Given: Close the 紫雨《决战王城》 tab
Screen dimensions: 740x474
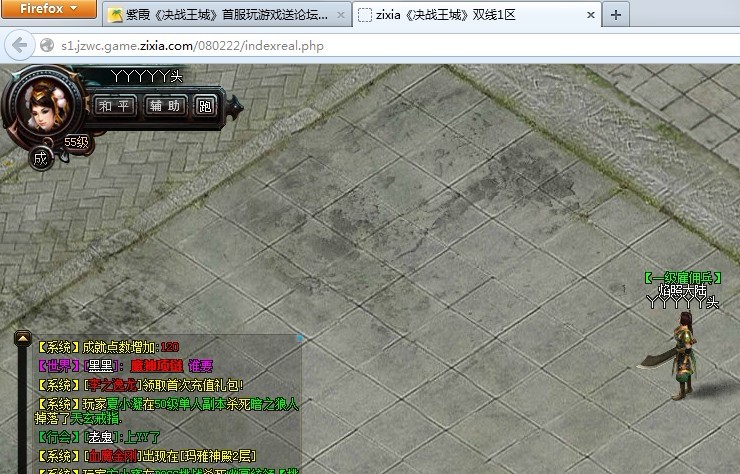Looking at the screenshot, I should [341, 15].
